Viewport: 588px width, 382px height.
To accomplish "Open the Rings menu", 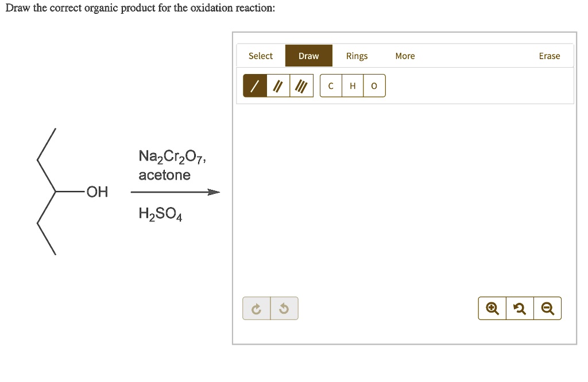I will (357, 56).
